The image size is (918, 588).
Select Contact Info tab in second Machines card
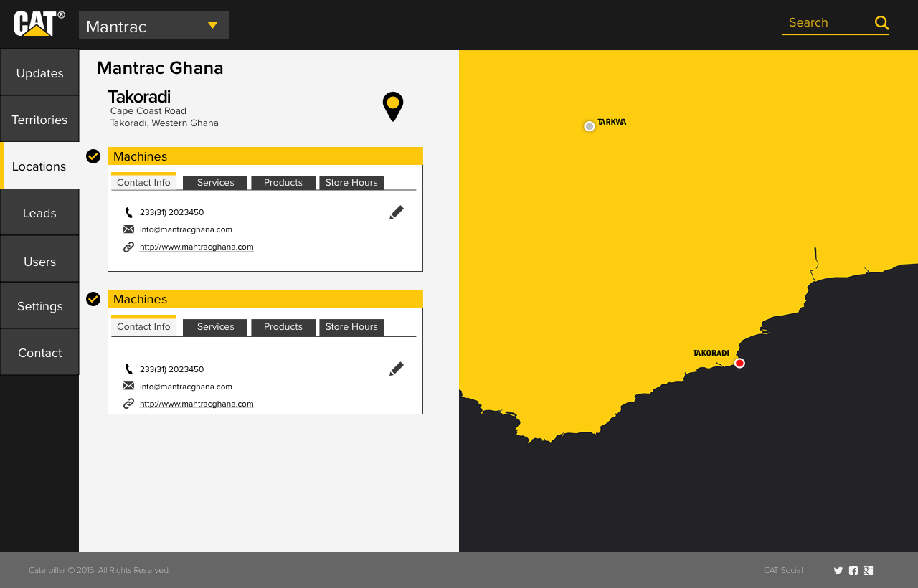143,326
